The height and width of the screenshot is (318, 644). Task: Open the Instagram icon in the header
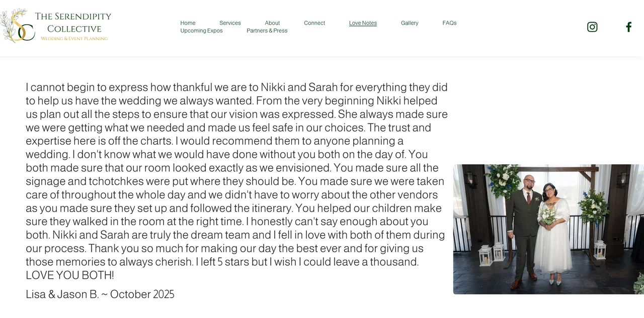[592, 27]
